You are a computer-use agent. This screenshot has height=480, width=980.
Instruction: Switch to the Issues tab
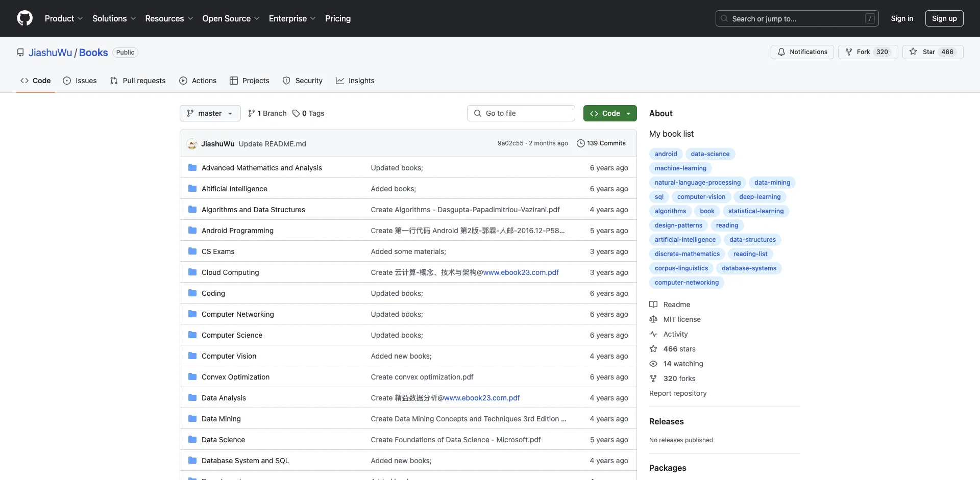80,81
